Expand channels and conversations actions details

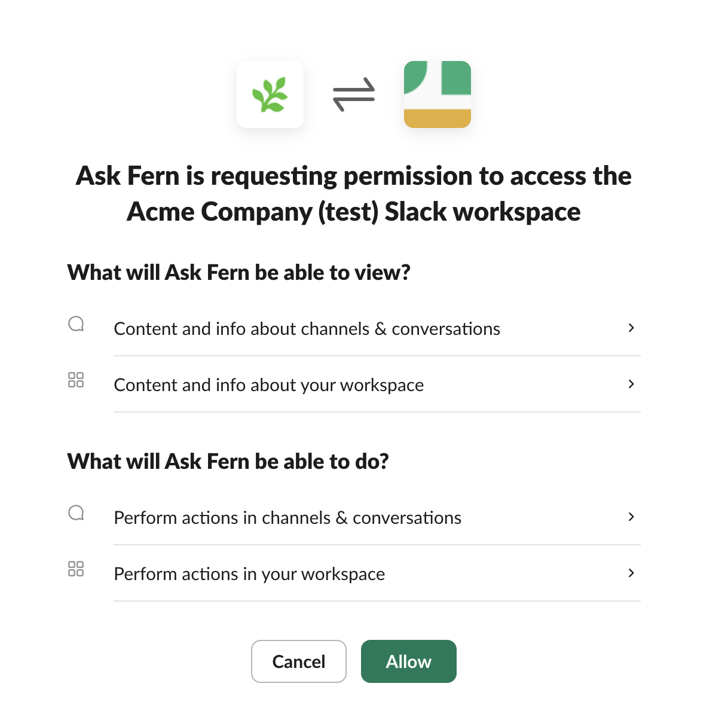pyautogui.click(x=631, y=517)
